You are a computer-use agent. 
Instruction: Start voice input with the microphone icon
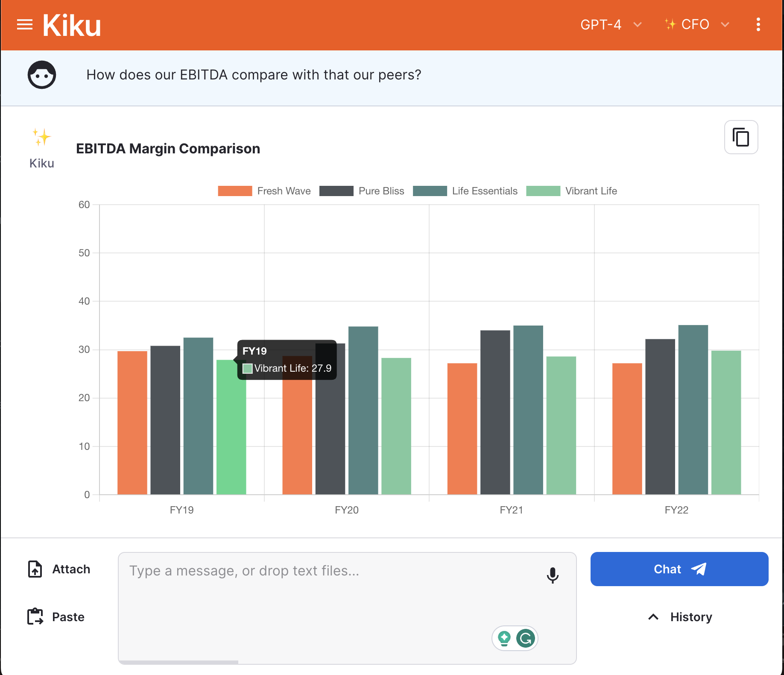[553, 575]
